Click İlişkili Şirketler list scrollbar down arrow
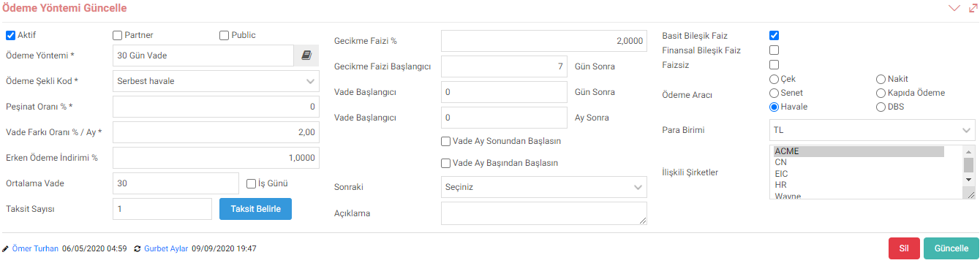This screenshot has width=980, height=263. pos(968,179)
